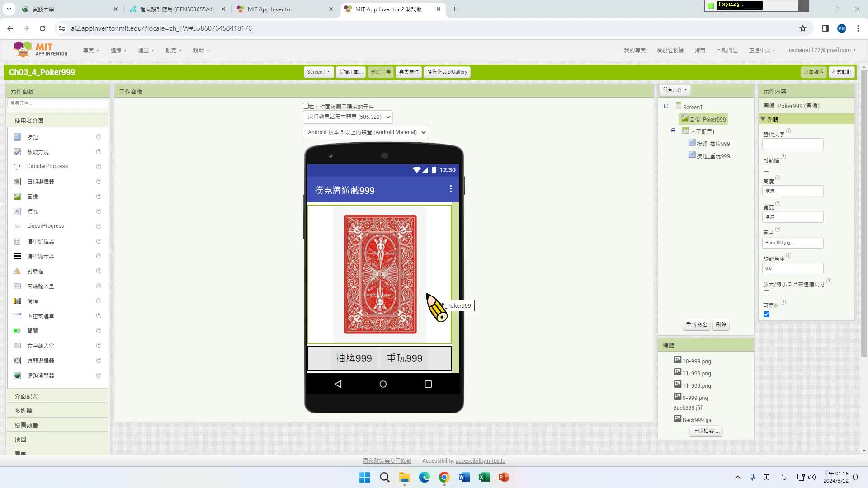Select the 標籤 label component icon
Screen dimensions: 868x488
tap(17, 211)
